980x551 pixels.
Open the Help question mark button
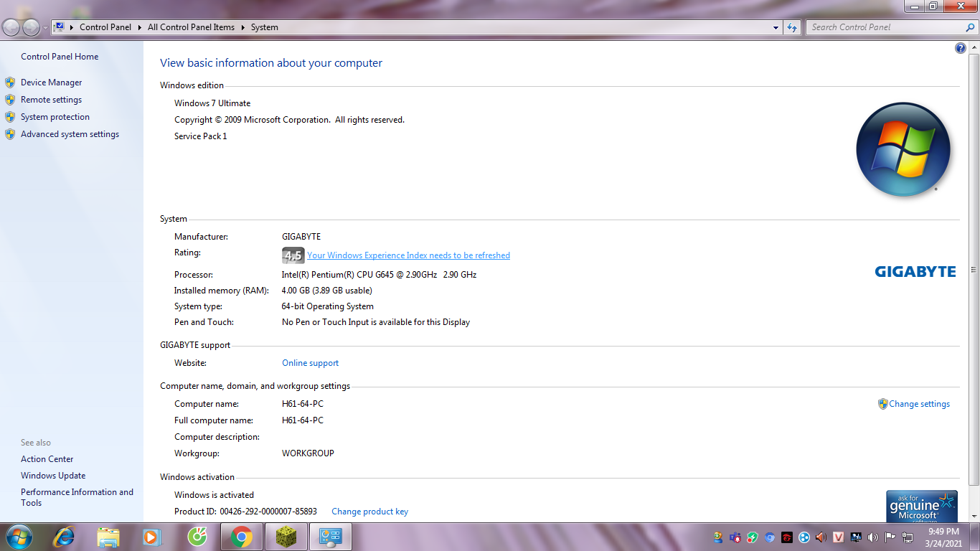tap(961, 48)
